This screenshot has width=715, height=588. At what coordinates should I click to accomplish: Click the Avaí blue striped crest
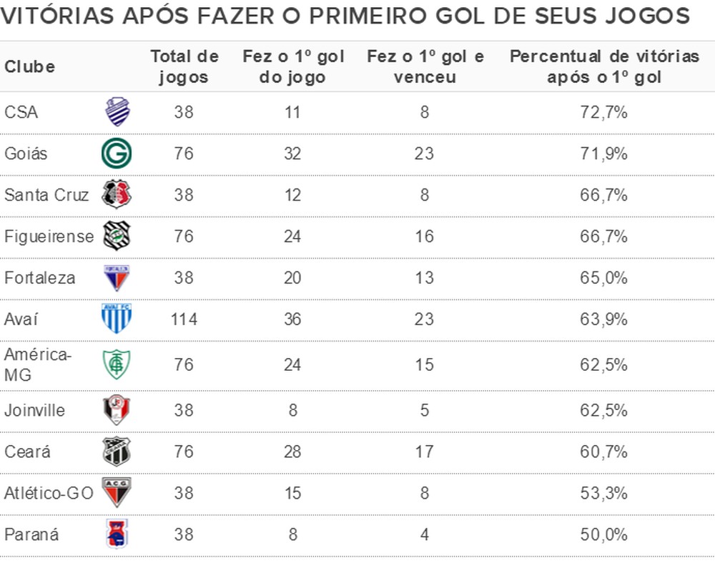click(x=116, y=319)
